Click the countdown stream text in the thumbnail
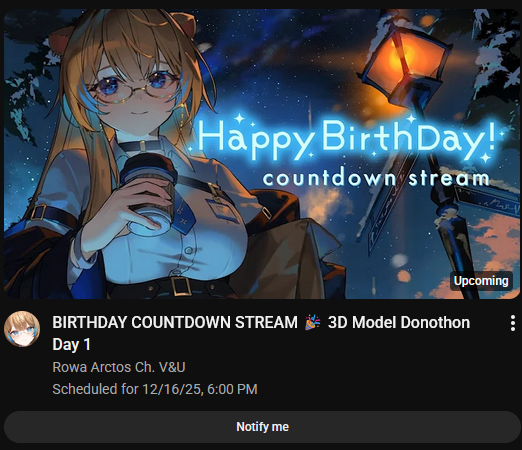 (x=376, y=178)
